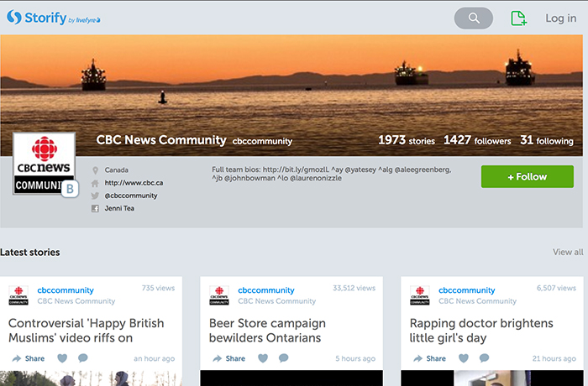Click the '21 hours ago' timestamp
The image size is (588, 386).
tap(554, 358)
